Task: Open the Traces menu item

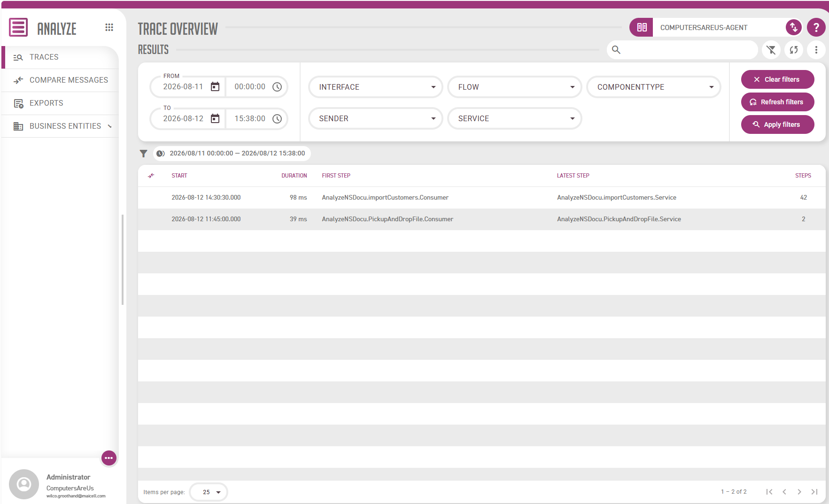Action: [60, 57]
